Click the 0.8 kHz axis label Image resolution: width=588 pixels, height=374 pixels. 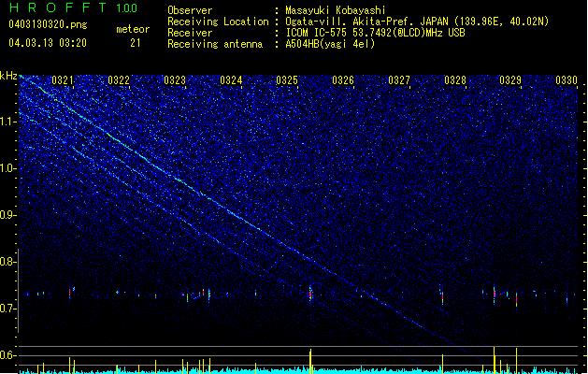click(8, 262)
